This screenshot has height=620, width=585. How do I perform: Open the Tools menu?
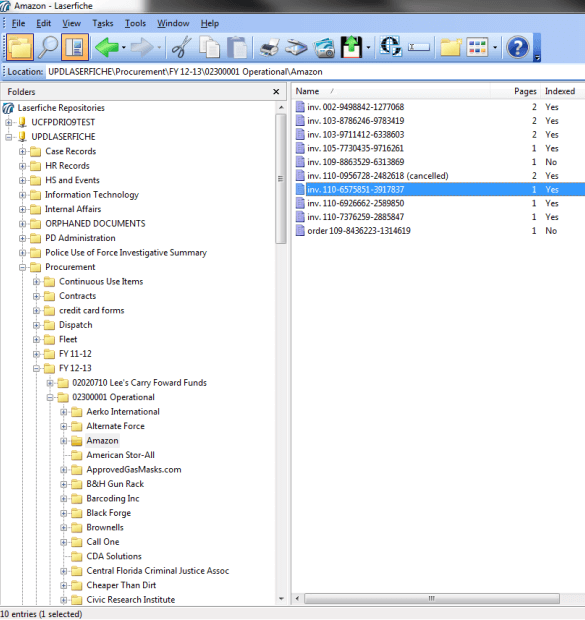pyautogui.click(x=135, y=23)
